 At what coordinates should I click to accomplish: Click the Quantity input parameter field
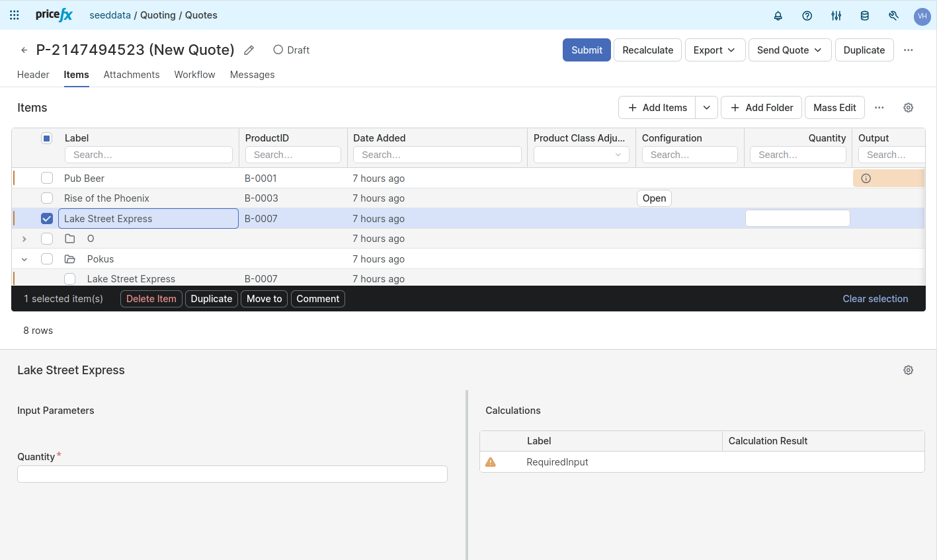click(x=232, y=474)
